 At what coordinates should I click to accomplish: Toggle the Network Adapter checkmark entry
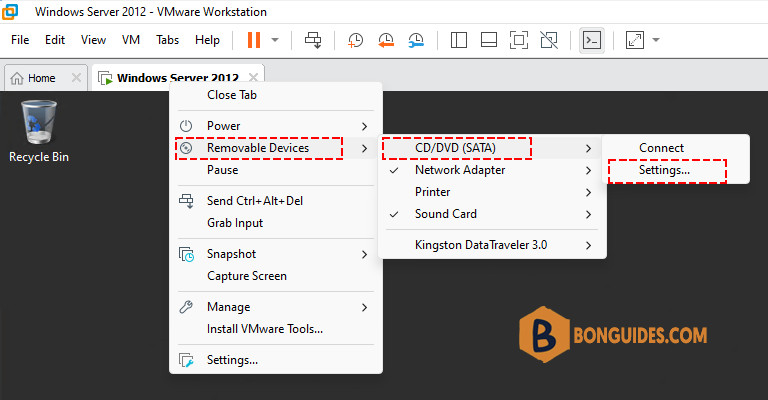click(x=492, y=170)
